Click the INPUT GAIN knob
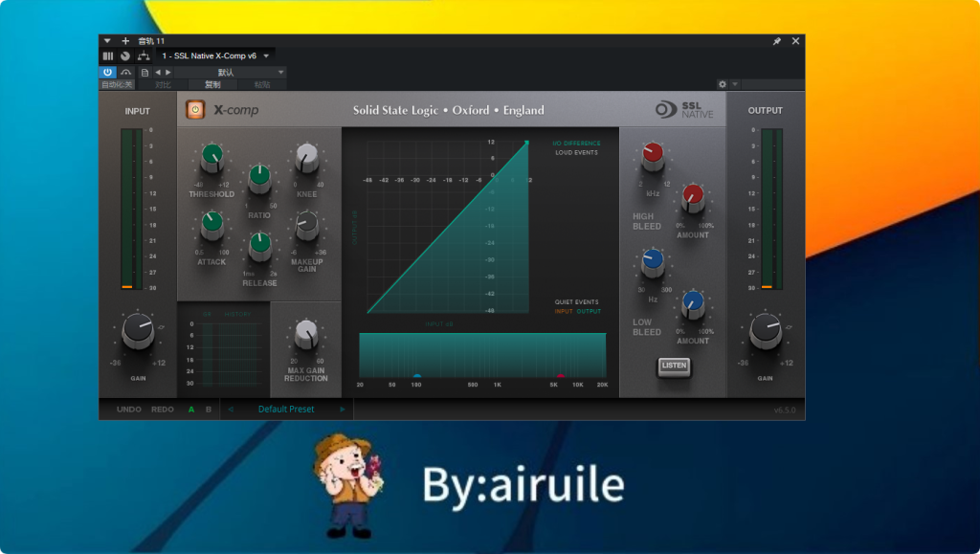The height and width of the screenshot is (554, 980). (138, 330)
